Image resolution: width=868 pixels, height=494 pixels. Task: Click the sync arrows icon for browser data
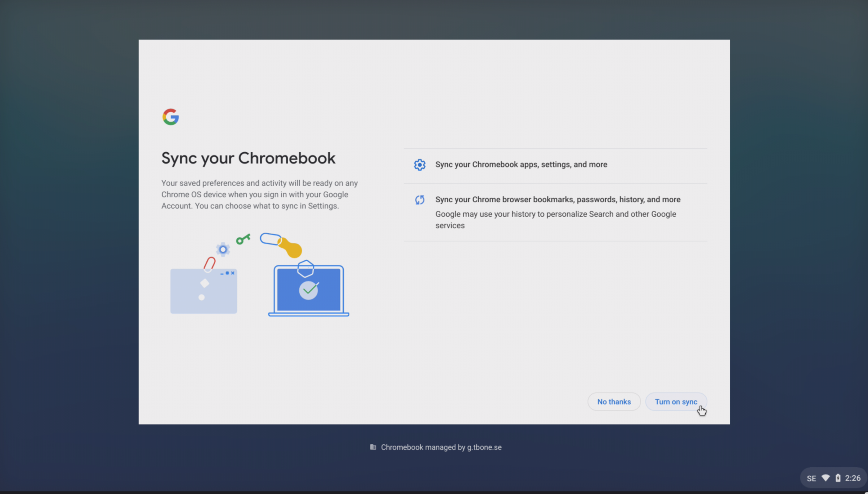[419, 199]
